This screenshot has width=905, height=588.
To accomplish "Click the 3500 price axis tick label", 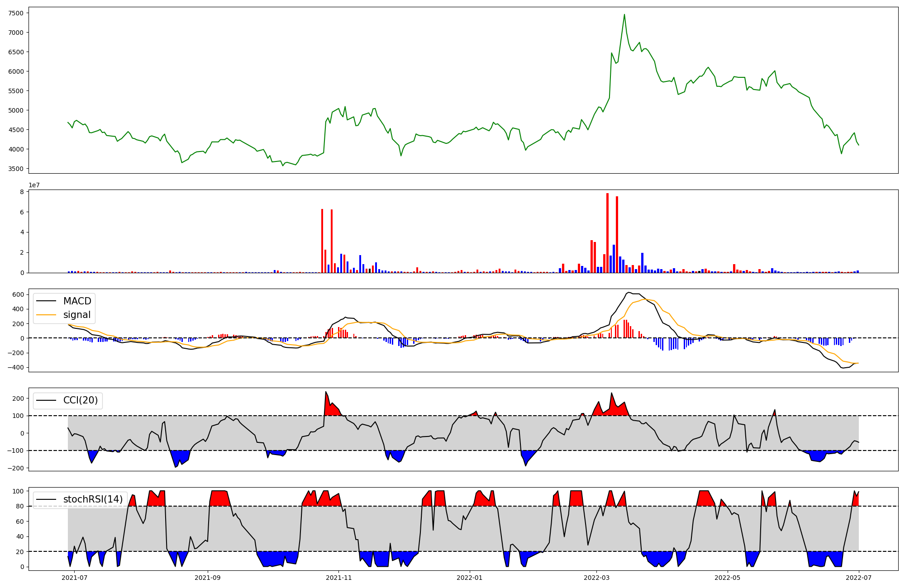I will point(16,169).
